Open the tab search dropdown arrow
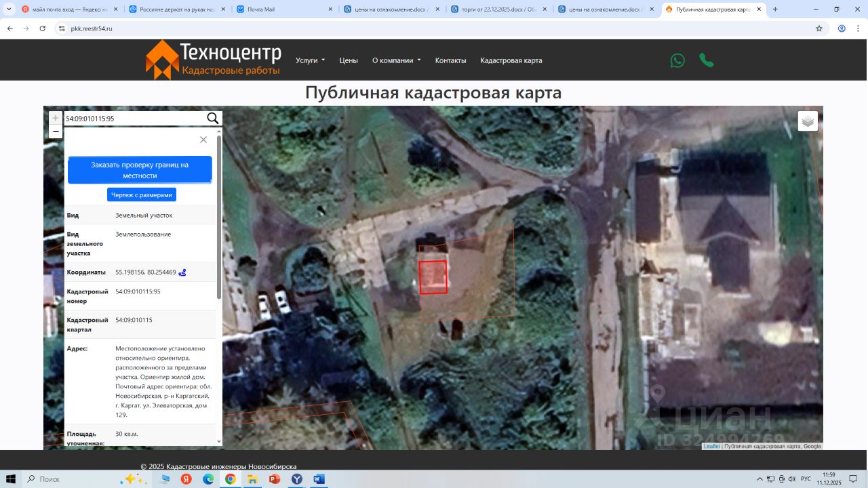This screenshot has width=868, height=488. pyautogui.click(x=9, y=9)
